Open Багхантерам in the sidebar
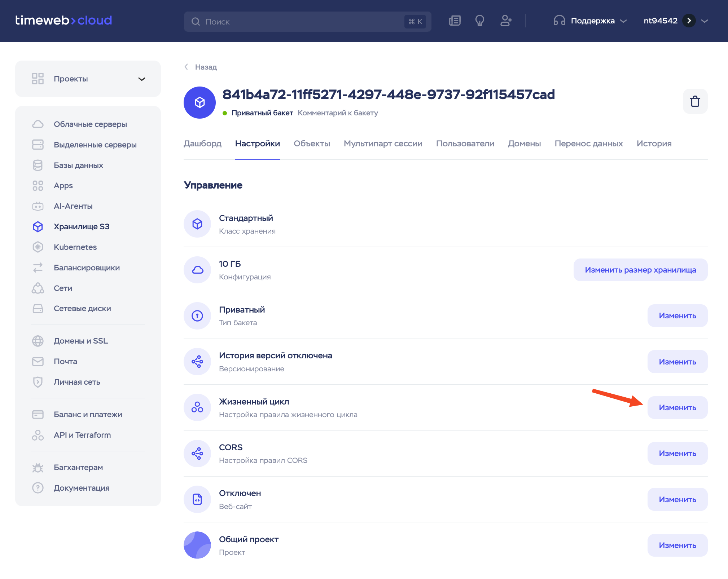 point(78,467)
